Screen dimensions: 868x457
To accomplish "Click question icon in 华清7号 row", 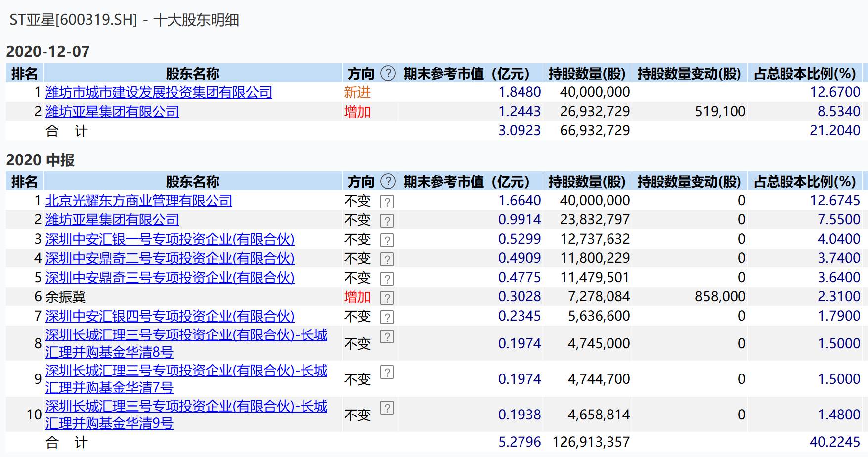I will click(387, 372).
